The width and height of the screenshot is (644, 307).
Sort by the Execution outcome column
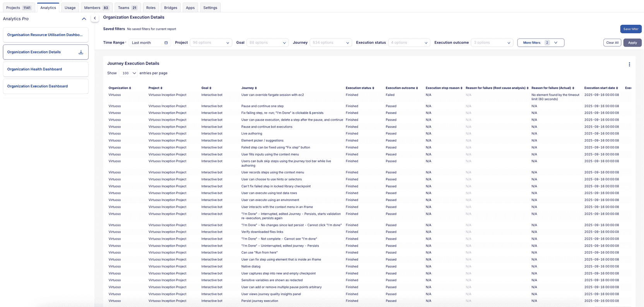coord(402,88)
